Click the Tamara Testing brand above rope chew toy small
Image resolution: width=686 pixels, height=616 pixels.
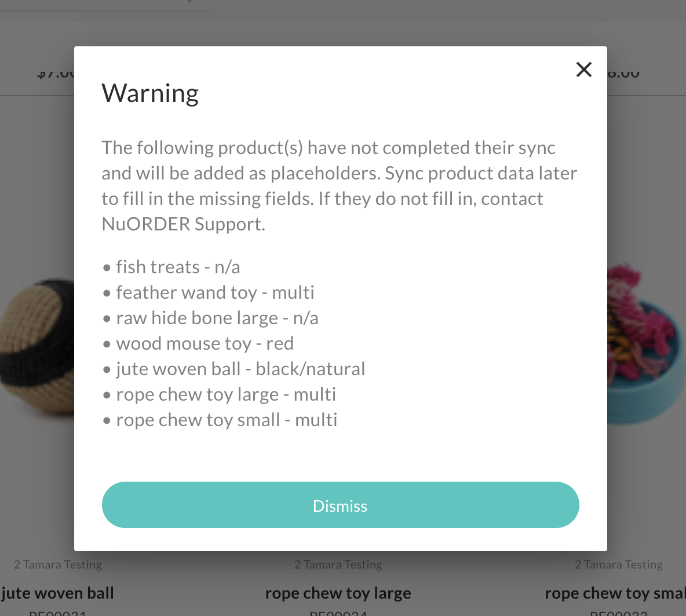click(x=619, y=564)
